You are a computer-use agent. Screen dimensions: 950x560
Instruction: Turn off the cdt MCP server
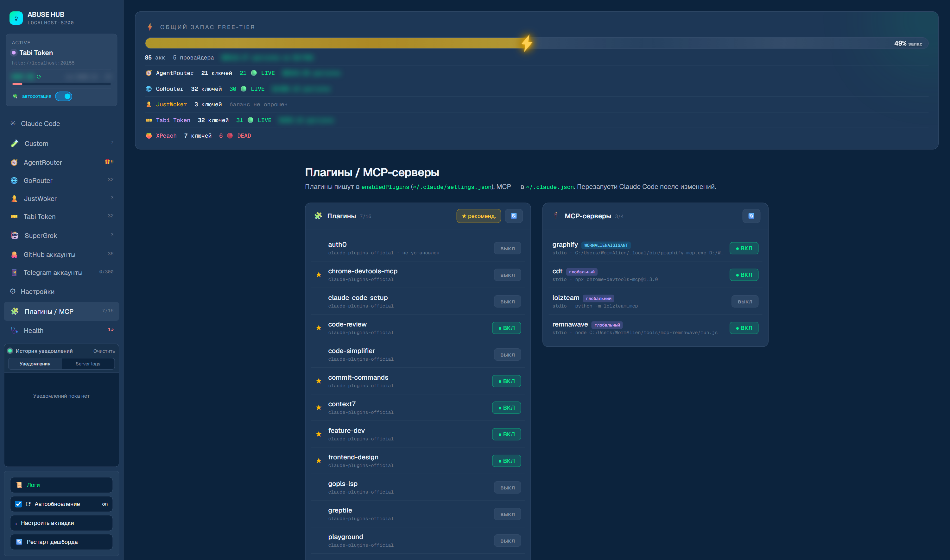[x=744, y=275]
